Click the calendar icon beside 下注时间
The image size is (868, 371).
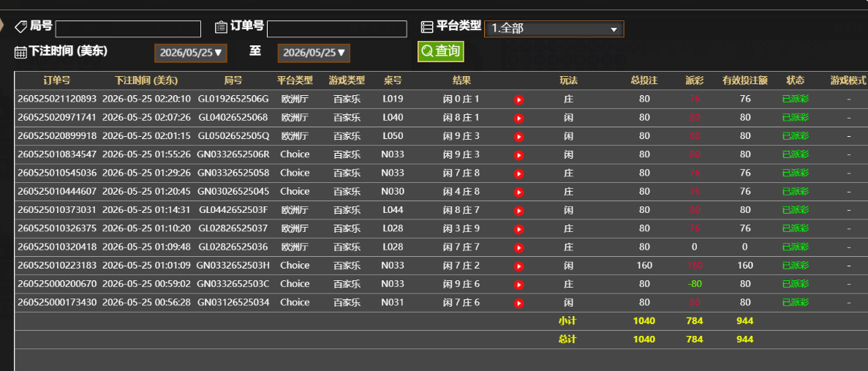click(20, 53)
